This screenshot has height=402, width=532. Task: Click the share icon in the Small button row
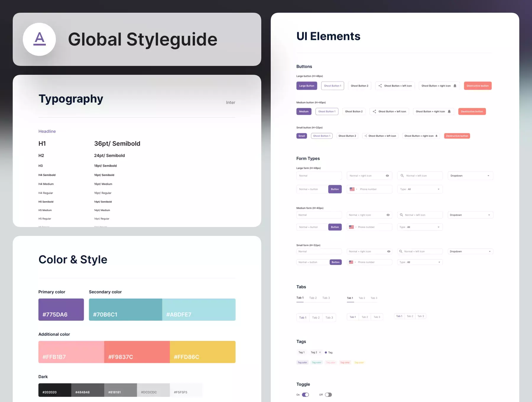[366, 136]
